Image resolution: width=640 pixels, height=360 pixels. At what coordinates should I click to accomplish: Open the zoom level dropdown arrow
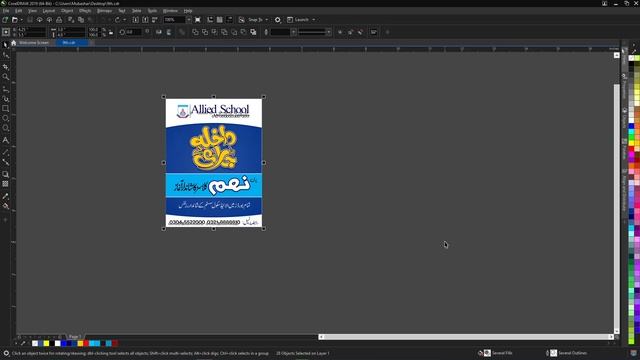tap(189, 20)
